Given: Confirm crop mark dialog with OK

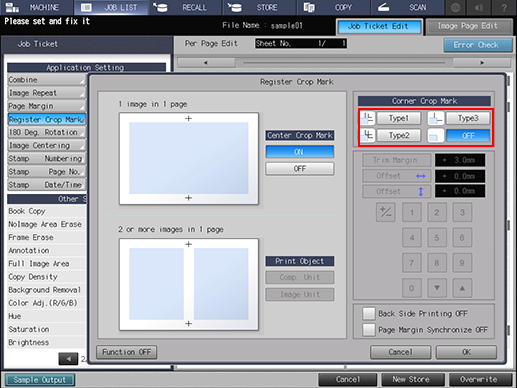Looking at the screenshot, I should point(466,352).
